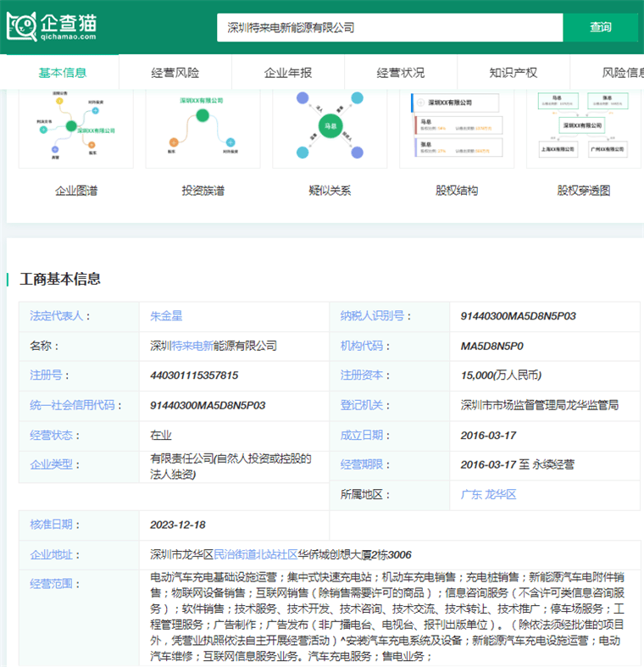
Task: Open the 经营风险 tab
Action: click(175, 73)
